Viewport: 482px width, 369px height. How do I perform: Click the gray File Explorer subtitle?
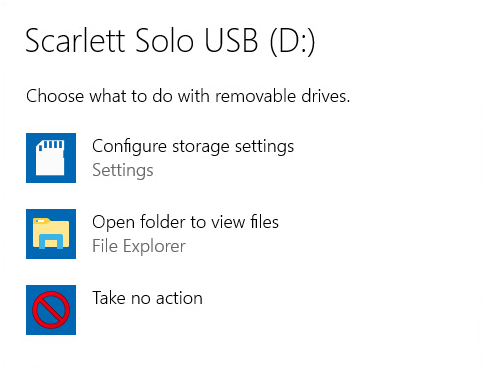(139, 246)
